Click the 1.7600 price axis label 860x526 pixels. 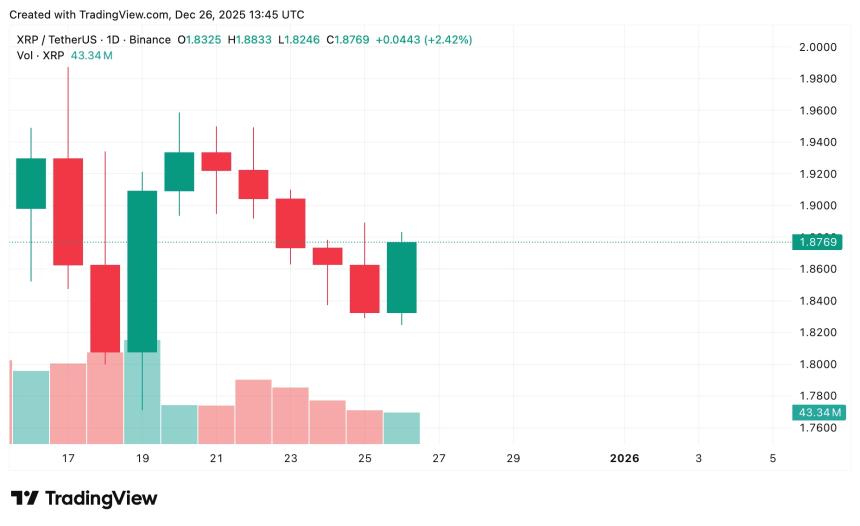pyautogui.click(x=817, y=427)
